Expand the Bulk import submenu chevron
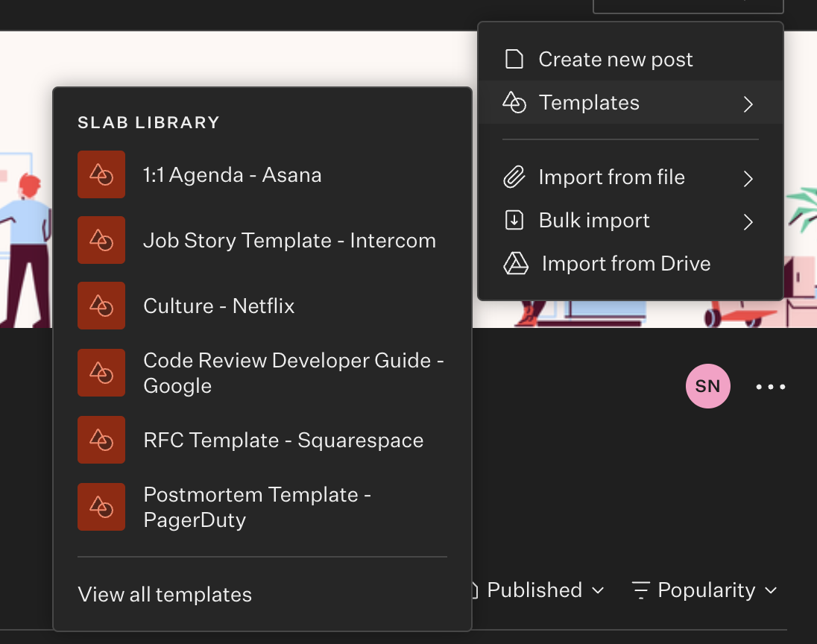Image resolution: width=817 pixels, height=644 pixels. coord(748,221)
